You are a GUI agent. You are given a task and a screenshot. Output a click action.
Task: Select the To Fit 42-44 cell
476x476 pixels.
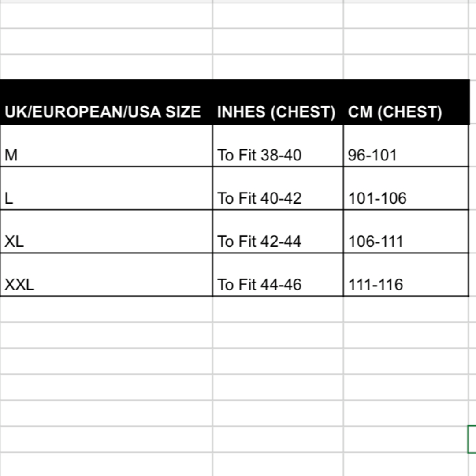(278, 232)
